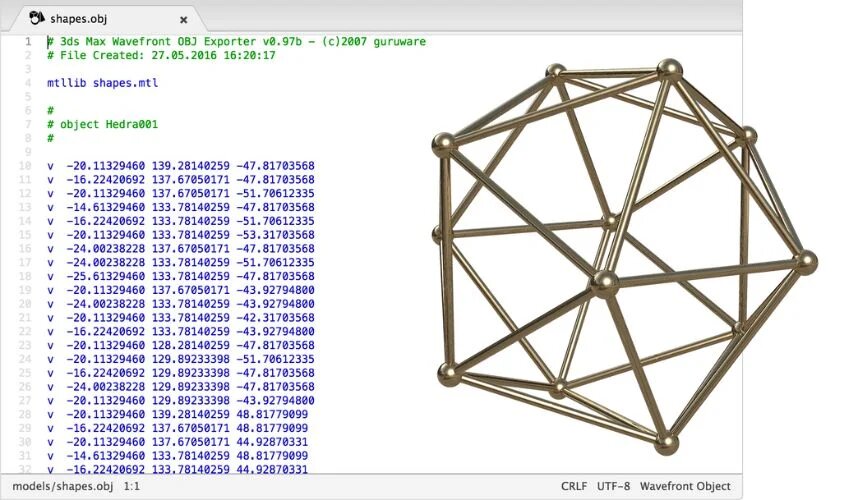The width and height of the screenshot is (850, 500).
Task: Close the shapes.obj tab
Action: click(x=182, y=18)
